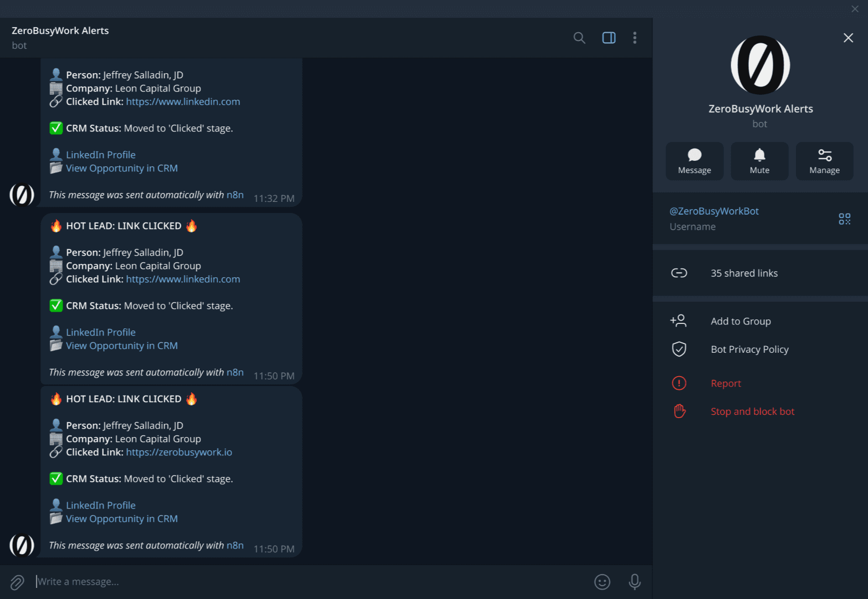Click bot avatar beside the 11:32 PM message
868x599 pixels.
(x=22, y=195)
